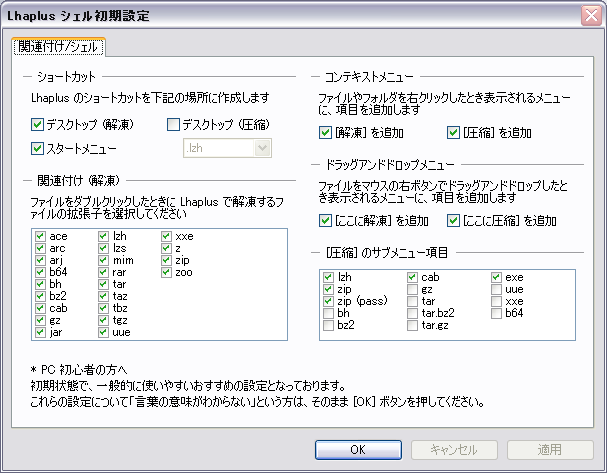Uncheck cab in the compress submenu list
Image resolution: width=607 pixels, height=473 pixels.
click(x=412, y=277)
